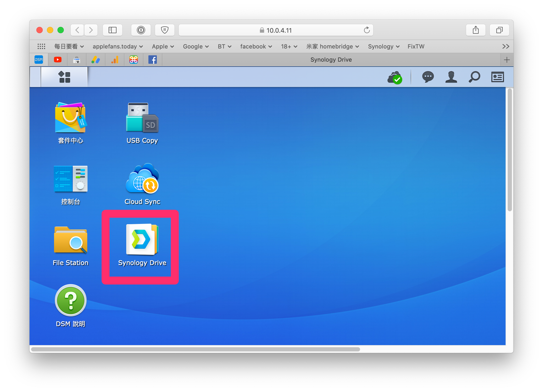This screenshot has height=392, width=543.
Task: Expand BT bookmarks folder
Action: [225, 46]
